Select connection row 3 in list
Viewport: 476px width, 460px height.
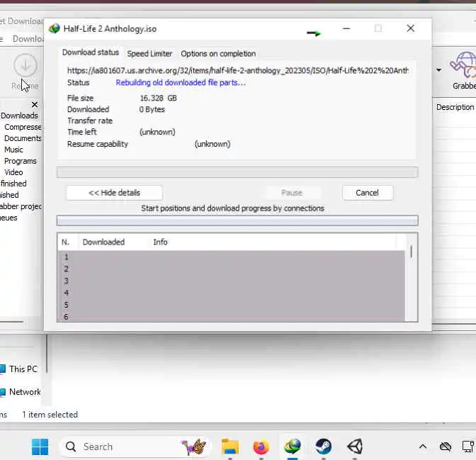pyautogui.click(x=231, y=281)
